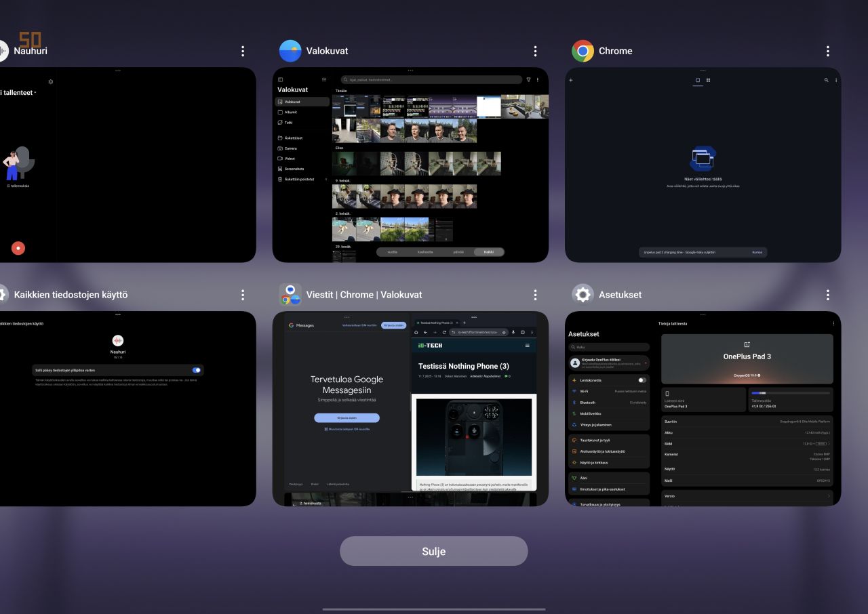The height and width of the screenshot is (614, 868).
Task: Select Albumit in Valokuvat sidebar
Action: pos(302,112)
